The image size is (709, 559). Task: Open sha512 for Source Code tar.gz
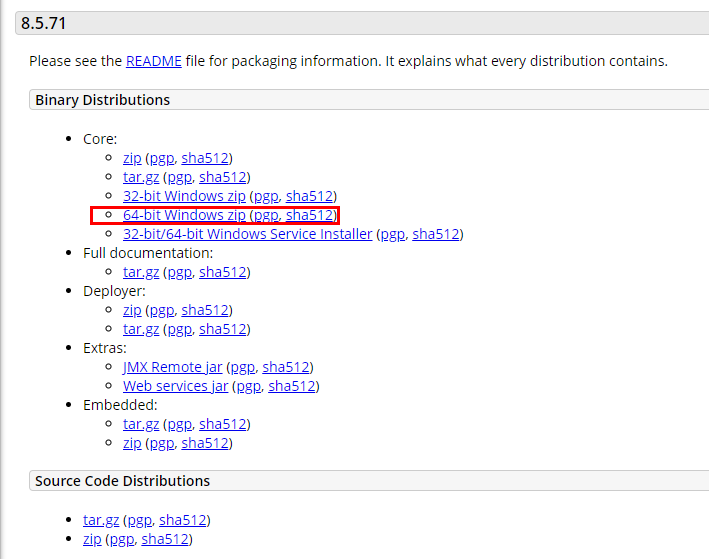(x=183, y=520)
